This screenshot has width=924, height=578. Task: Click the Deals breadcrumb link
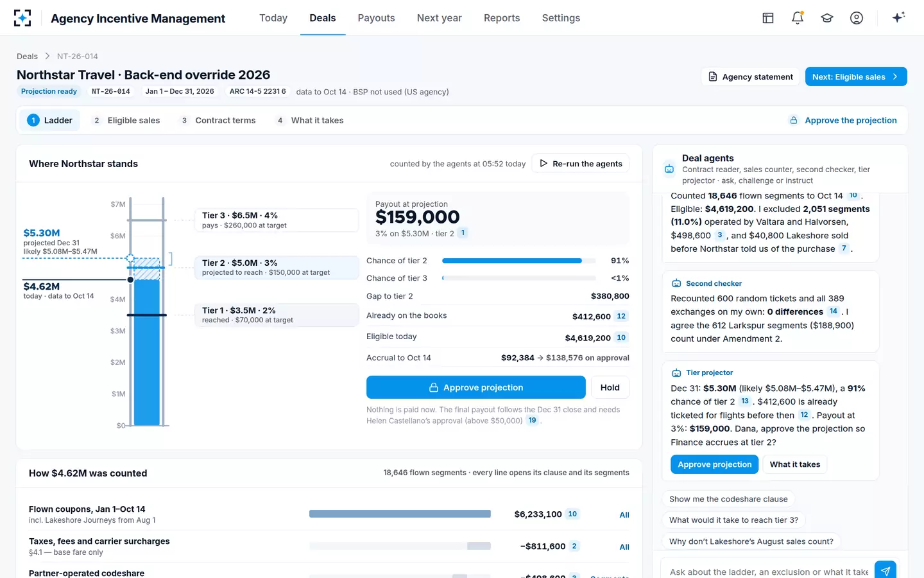[x=27, y=57]
